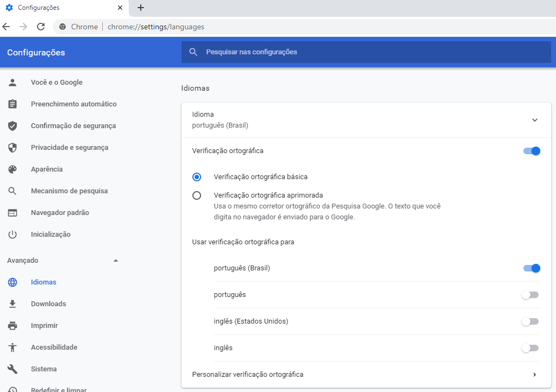556x392 pixels.
Task: Select Verificação ortográfica aprimorada radio button
Action: coord(196,195)
